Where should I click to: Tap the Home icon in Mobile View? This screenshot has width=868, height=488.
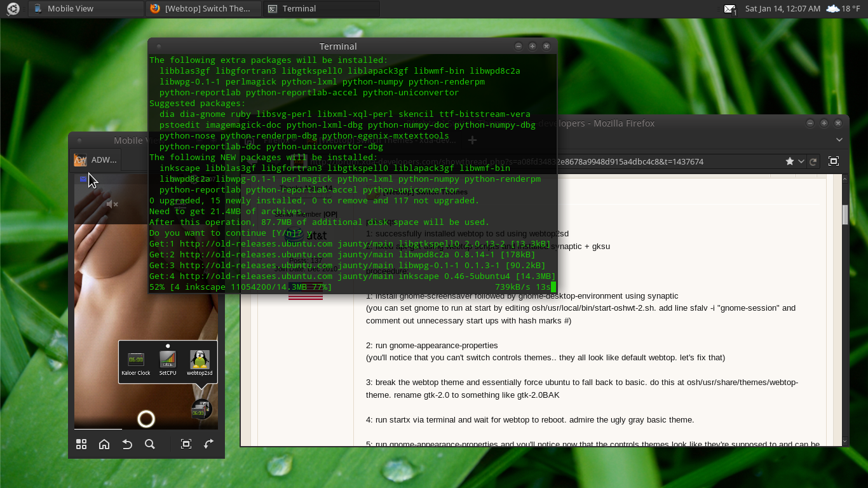104,444
